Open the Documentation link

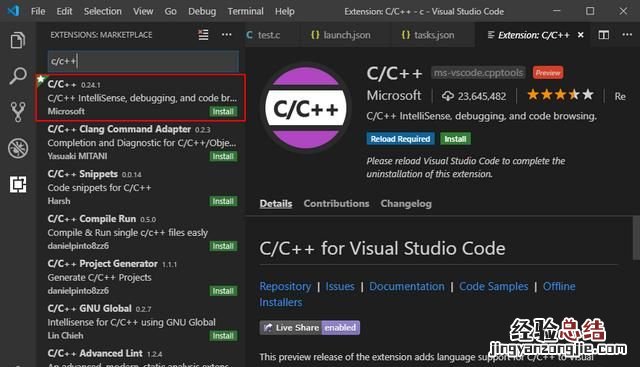pyautogui.click(x=407, y=286)
